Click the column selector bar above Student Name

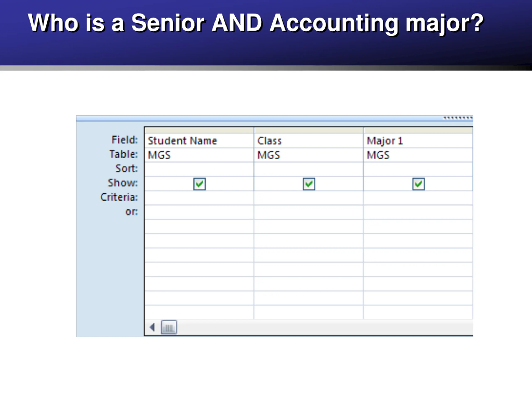click(x=199, y=131)
